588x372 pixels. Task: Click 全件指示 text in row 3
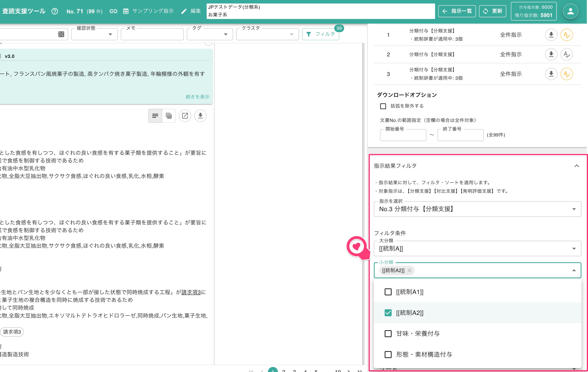[511, 74]
